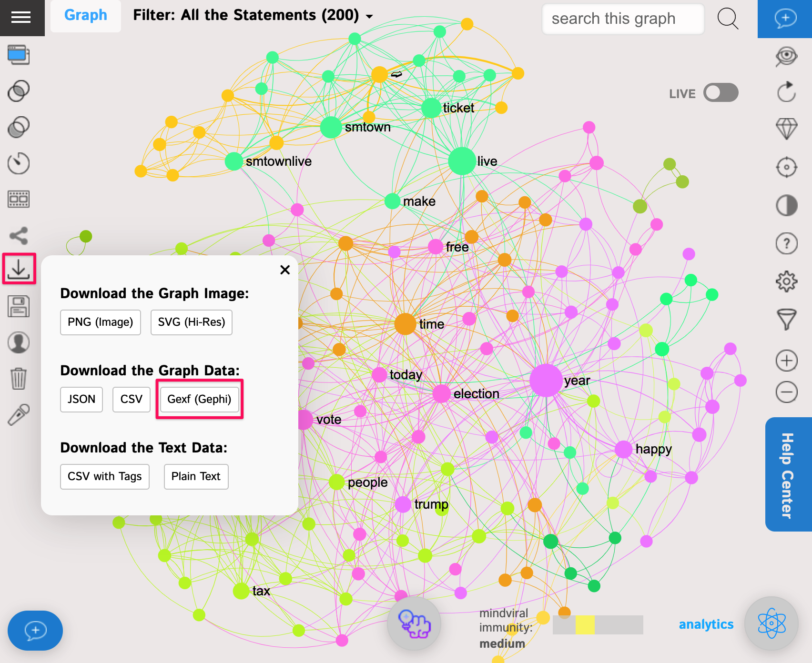
Task: Click the save floppy disk icon
Action: point(19,306)
